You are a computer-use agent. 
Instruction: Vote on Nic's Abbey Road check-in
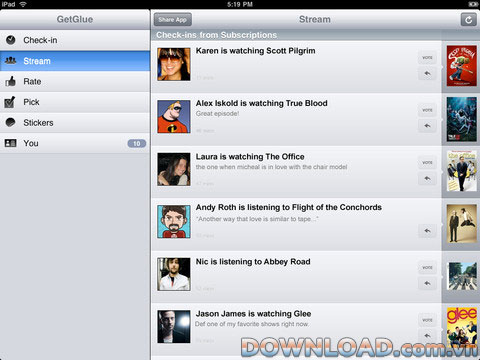427,267
